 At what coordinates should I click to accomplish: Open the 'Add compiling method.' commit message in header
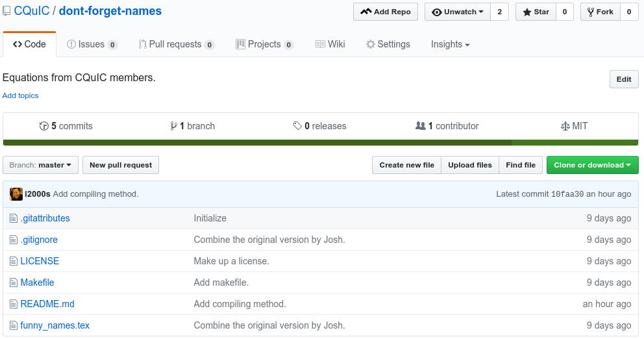tap(95, 194)
